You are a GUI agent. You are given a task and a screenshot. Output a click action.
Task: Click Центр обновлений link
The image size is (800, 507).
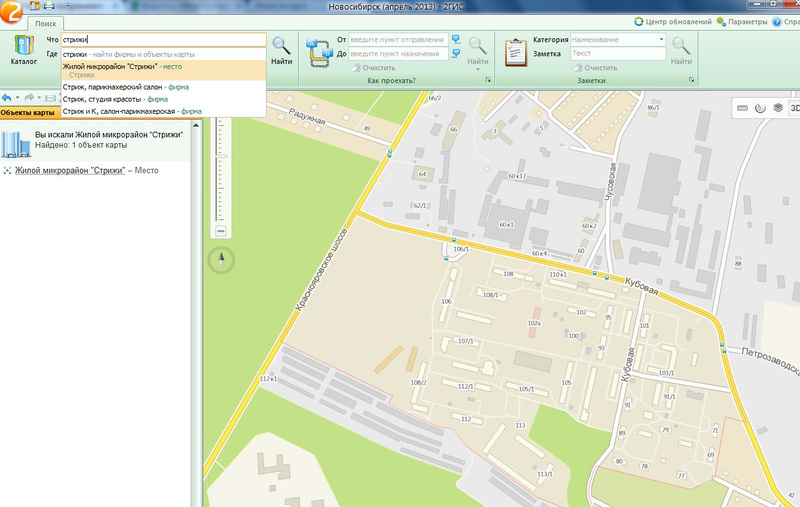click(x=678, y=21)
